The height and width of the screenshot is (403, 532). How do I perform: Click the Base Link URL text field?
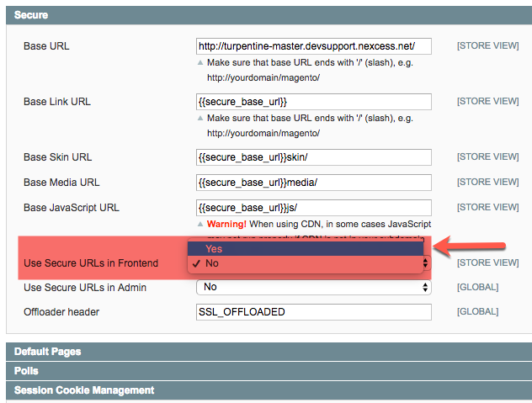tap(312, 102)
